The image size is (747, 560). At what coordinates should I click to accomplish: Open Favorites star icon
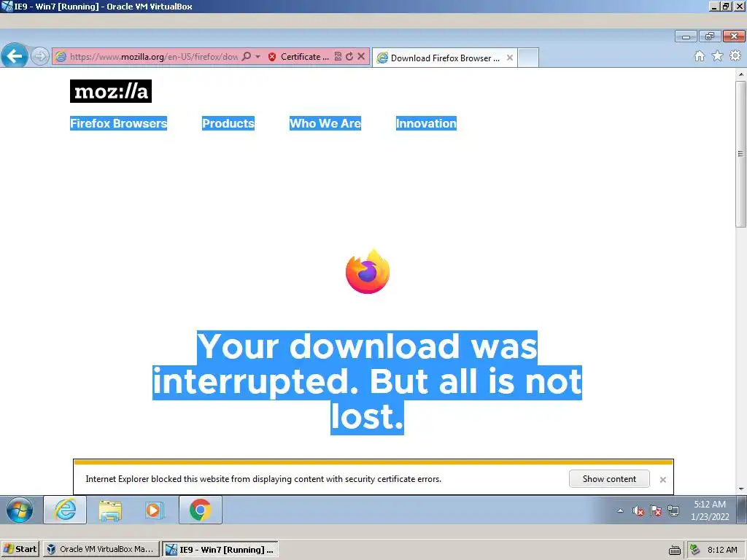[718, 56]
